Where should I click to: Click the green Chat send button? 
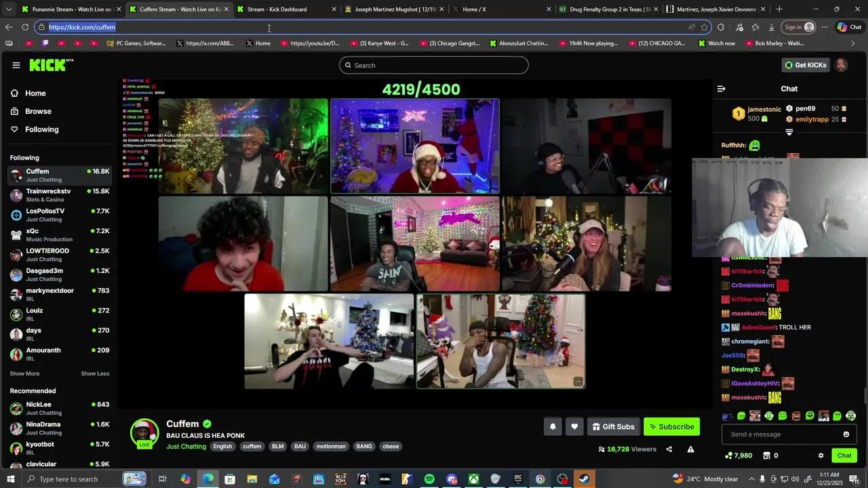(844, 455)
